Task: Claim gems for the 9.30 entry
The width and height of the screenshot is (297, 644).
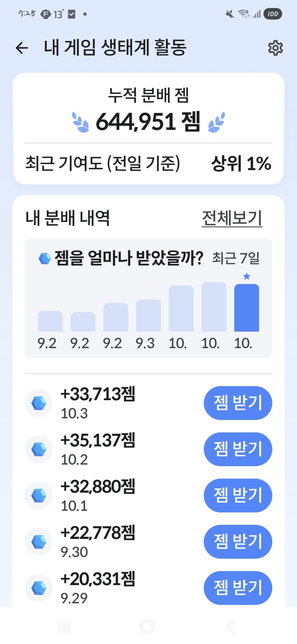Action: coord(238,542)
